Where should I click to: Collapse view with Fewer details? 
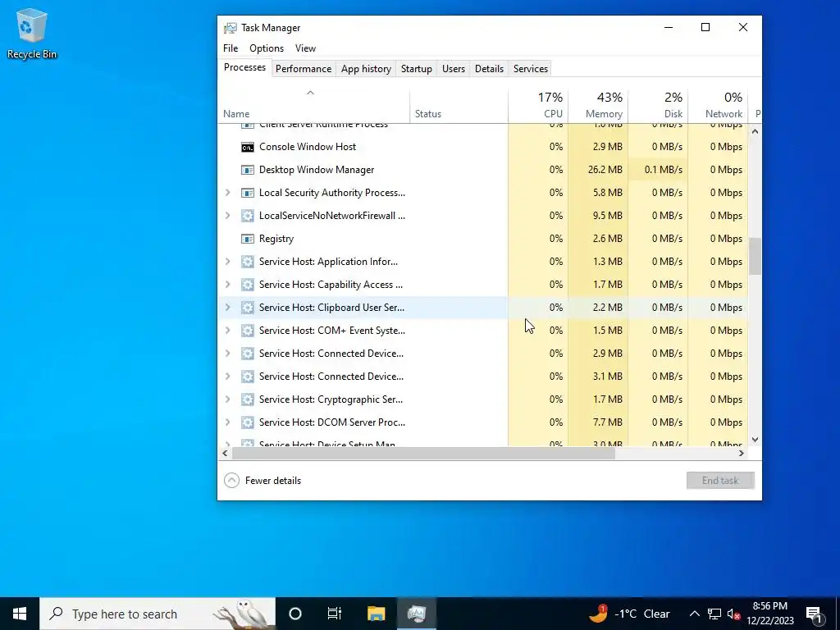262,481
